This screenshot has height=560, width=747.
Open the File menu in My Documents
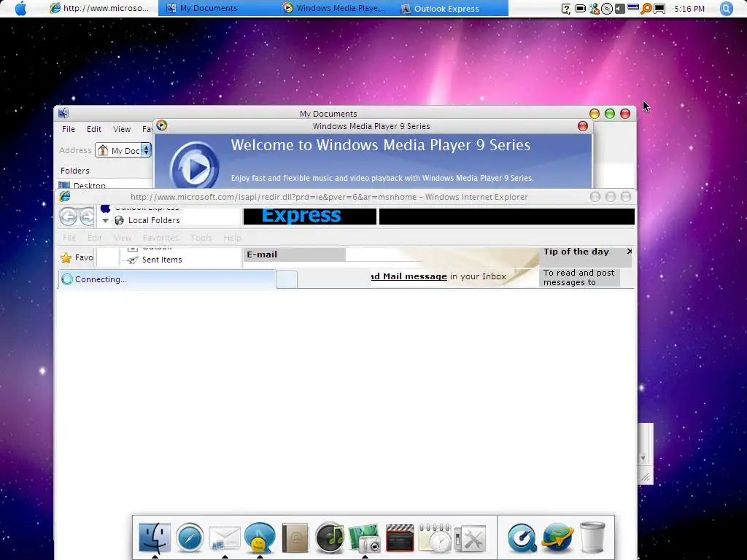click(68, 129)
